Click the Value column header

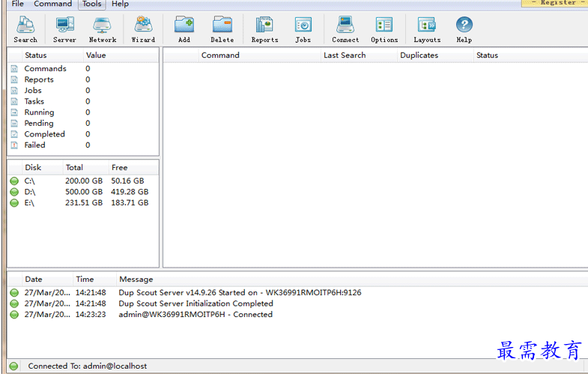click(121, 55)
